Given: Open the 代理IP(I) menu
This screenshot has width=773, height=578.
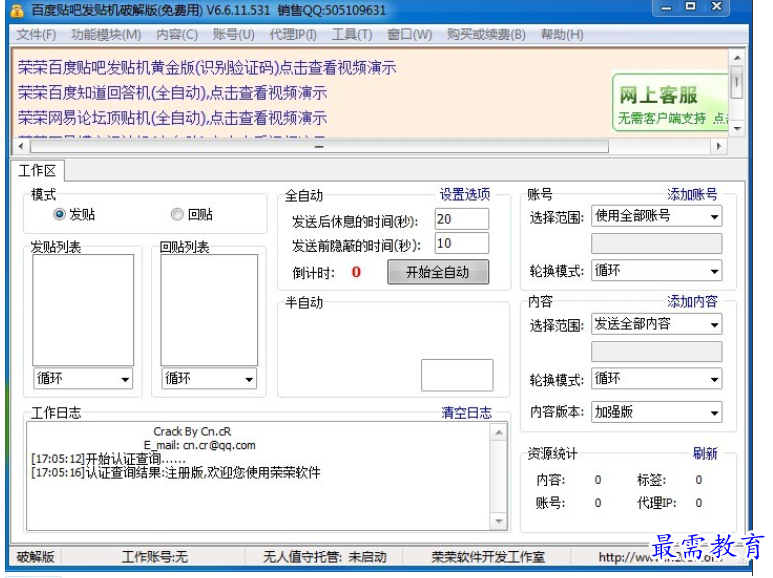Looking at the screenshot, I should (293, 35).
